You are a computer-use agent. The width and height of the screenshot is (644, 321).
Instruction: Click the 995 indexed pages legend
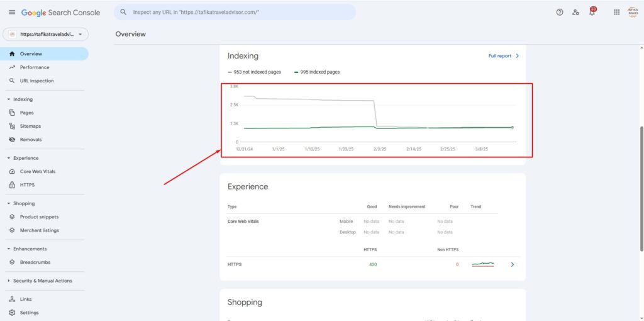[x=317, y=72]
